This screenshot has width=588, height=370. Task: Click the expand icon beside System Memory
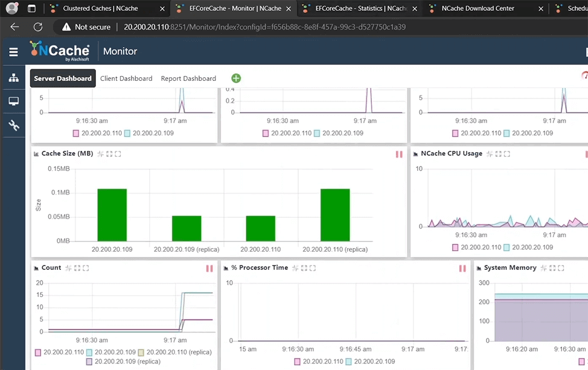tap(552, 268)
